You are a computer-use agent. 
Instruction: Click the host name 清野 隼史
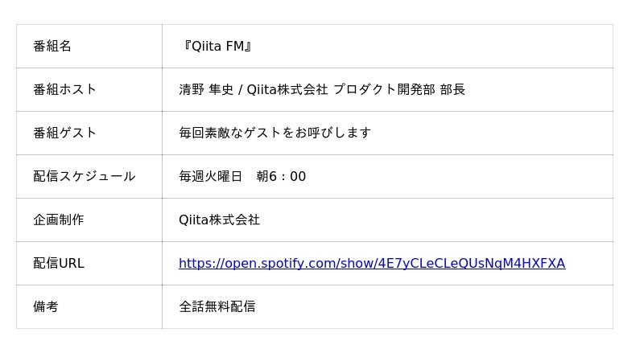[205, 90]
